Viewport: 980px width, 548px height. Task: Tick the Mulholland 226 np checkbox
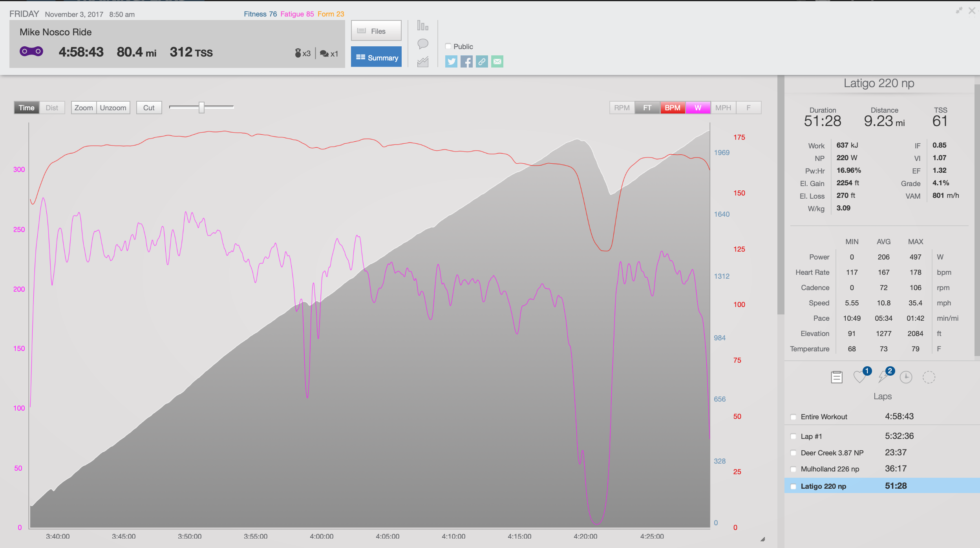(794, 469)
